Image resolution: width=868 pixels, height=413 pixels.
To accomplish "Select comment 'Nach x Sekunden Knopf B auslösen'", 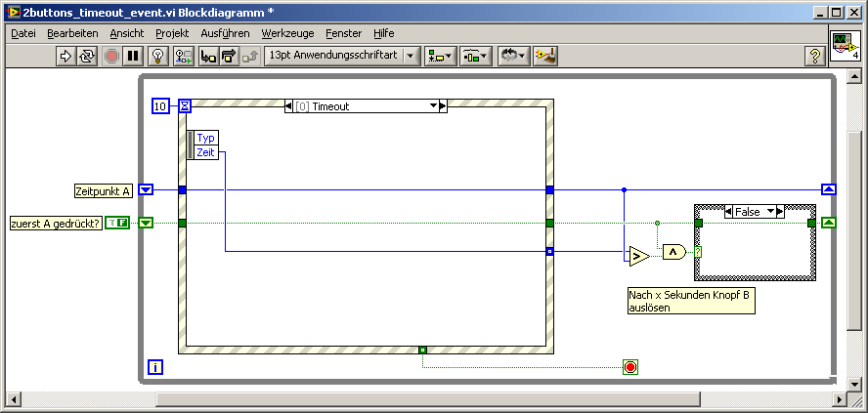I will point(691,302).
